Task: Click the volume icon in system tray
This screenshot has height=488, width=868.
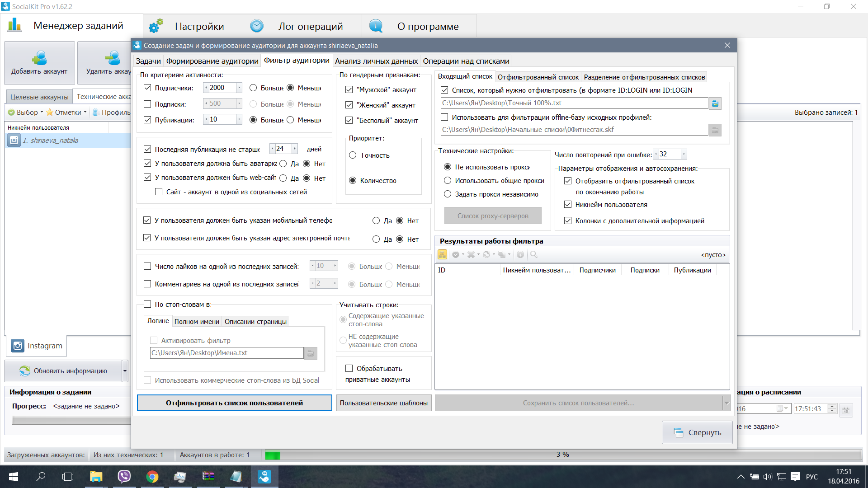Action: (x=767, y=477)
